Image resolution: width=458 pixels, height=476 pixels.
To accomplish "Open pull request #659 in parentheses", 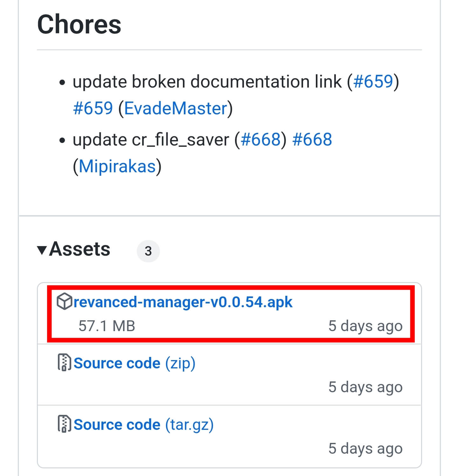I will (373, 82).
